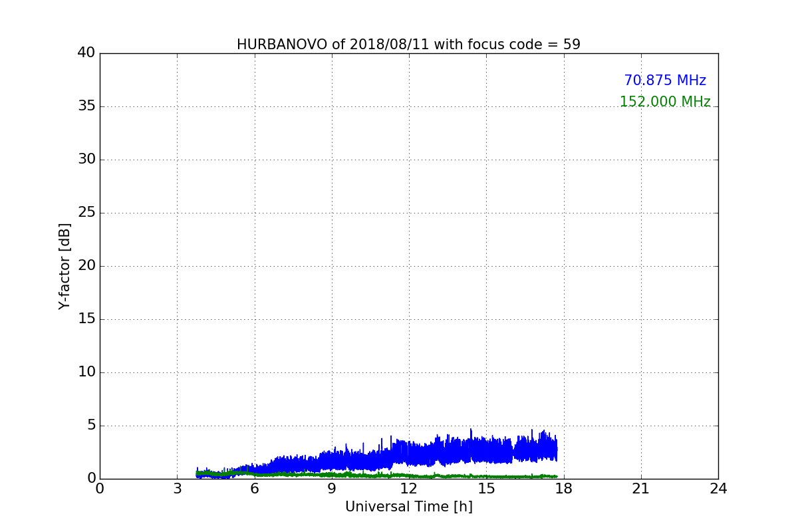798x532 pixels.
Task: Click the x-axis tick label 6
Action: tap(255, 489)
